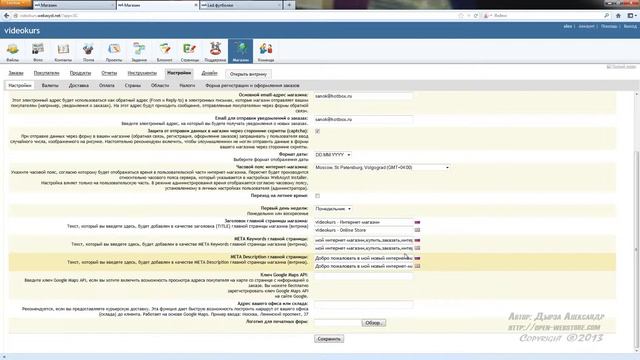Open the first day of week dropdown
The image size is (640, 360).
click(x=333, y=209)
